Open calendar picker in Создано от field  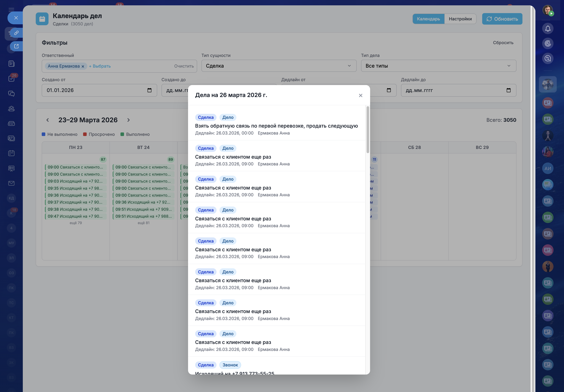pyautogui.click(x=149, y=90)
